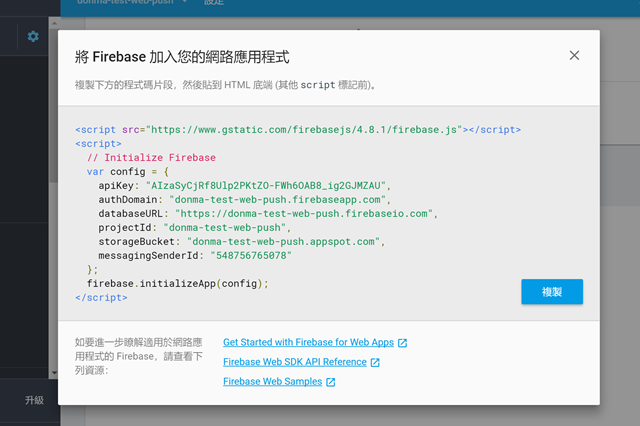Click the 複製 copy button
Image resolution: width=640 pixels, height=426 pixels.
tap(552, 292)
